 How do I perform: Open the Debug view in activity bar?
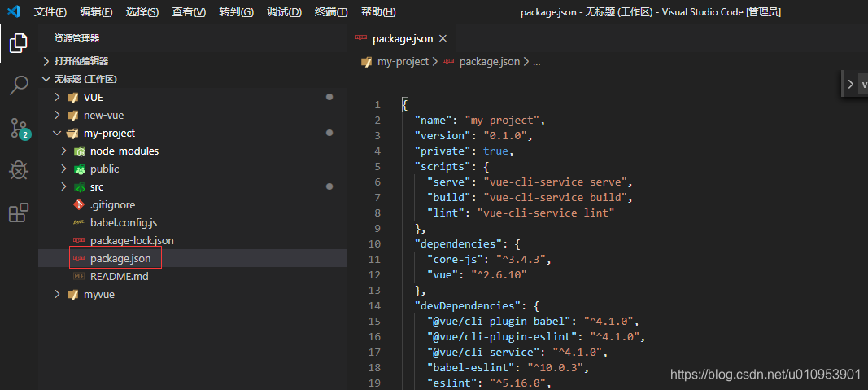click(18, 170)
